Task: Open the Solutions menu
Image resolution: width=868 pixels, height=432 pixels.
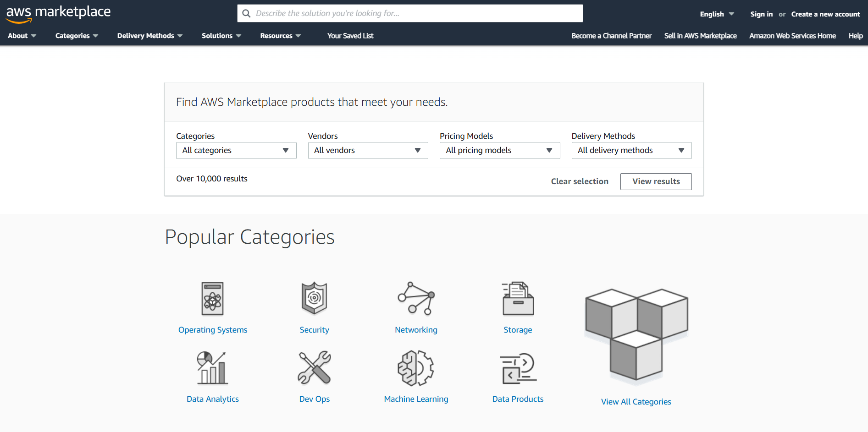Action: tap(221, 36)
